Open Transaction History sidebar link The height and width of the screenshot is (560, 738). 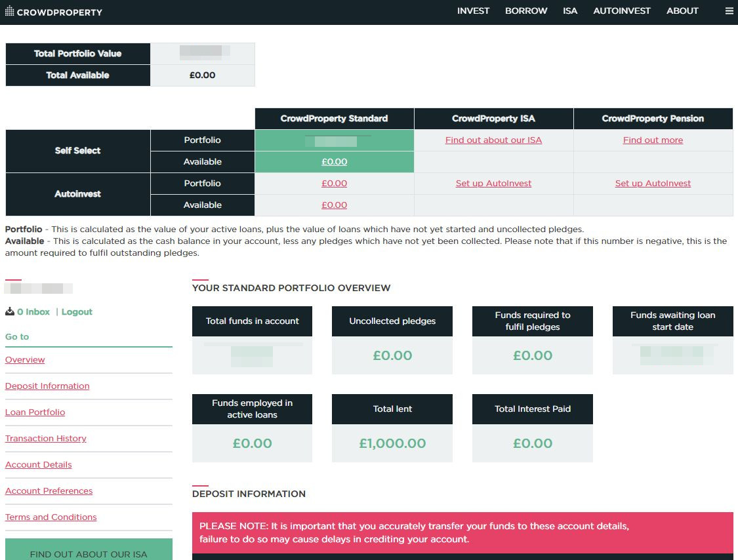tap(46, 438)
